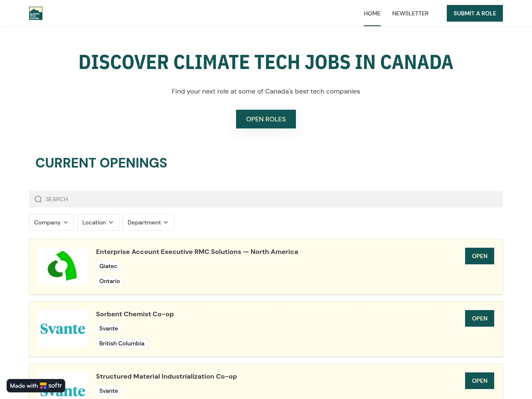Image resolution: width=532 pixels, height=399 pixels.
Task: Click the Open Roles button
Action: coord(266,119)
